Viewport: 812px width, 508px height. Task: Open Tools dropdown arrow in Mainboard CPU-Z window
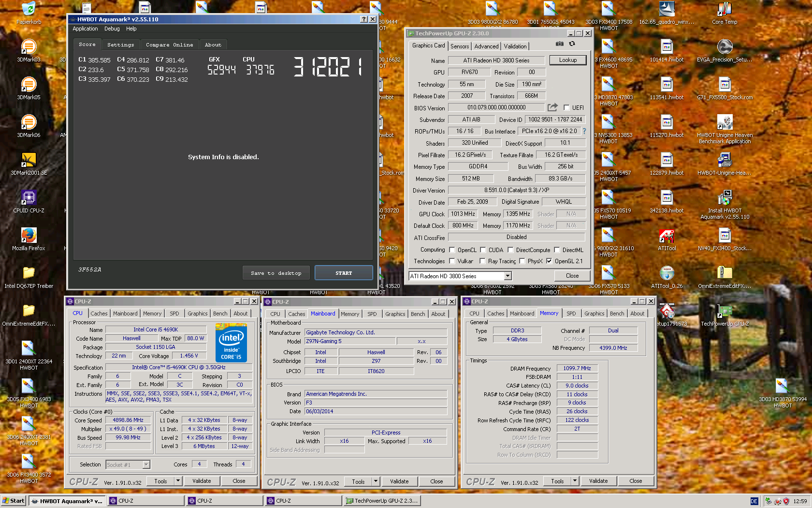[x=376, y=481]
